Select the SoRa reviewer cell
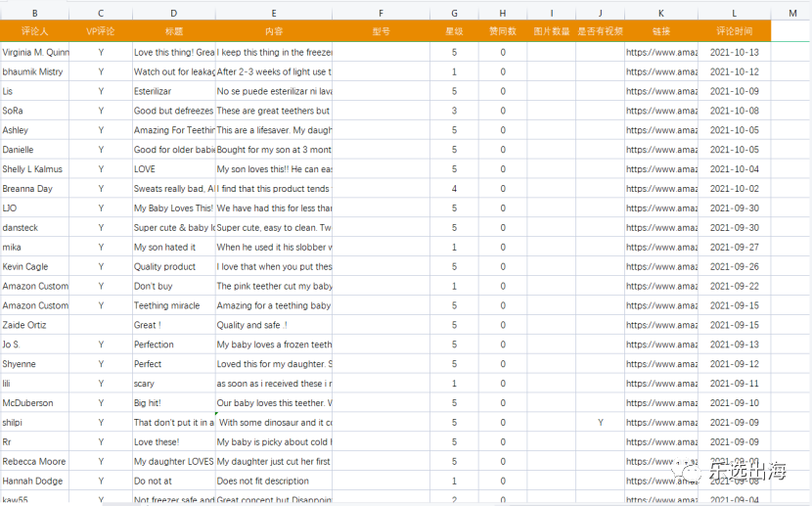The height and width of the screenshot is (506, 812). (x=34, y=111)
